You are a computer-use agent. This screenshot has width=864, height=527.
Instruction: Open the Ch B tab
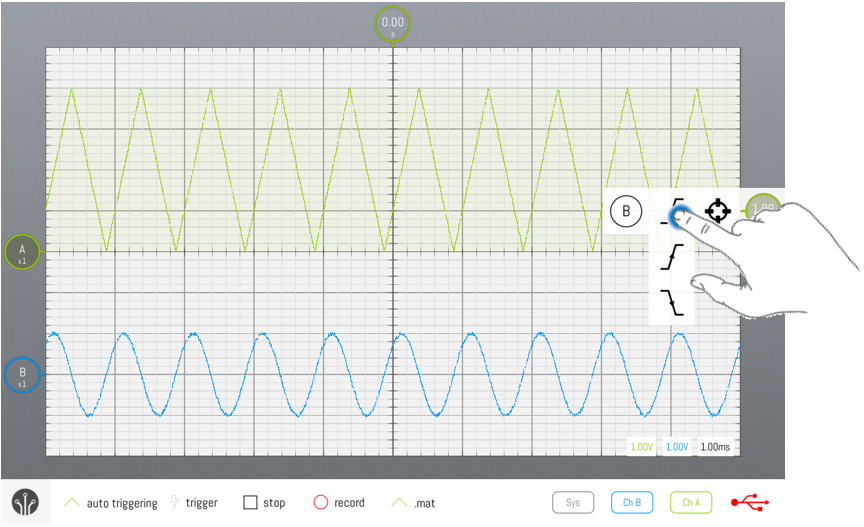point(631,502)
